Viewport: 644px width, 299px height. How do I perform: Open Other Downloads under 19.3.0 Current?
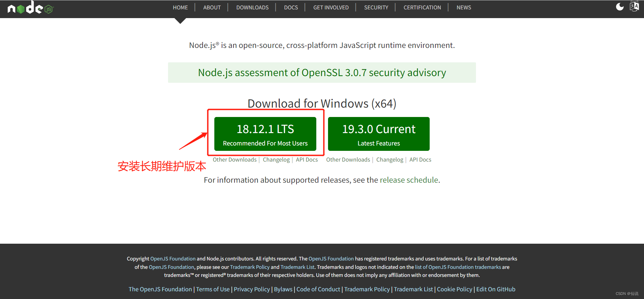[x=348, y=160]
